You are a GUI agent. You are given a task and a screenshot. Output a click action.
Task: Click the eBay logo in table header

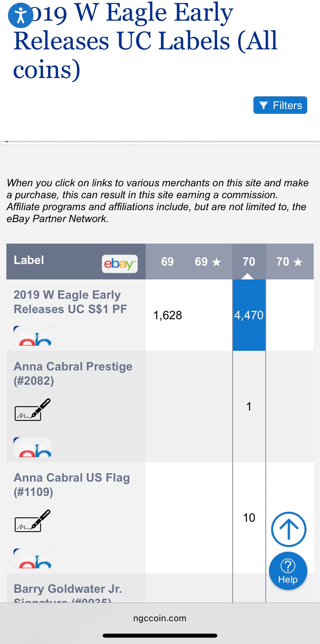(120, 264)
